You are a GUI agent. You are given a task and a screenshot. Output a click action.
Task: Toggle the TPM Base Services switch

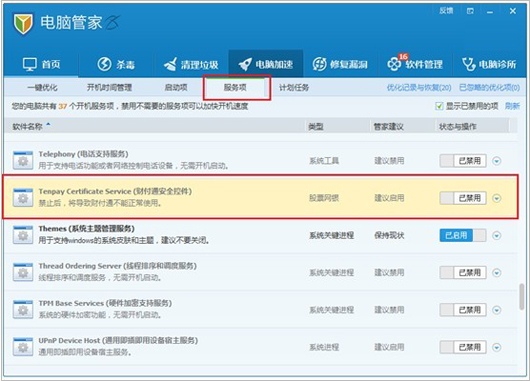point(463,310)
